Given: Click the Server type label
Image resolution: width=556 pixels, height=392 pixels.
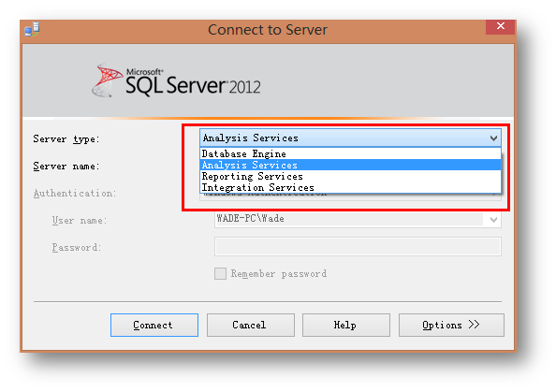Looking at the screenshot, I should (66, 139).
